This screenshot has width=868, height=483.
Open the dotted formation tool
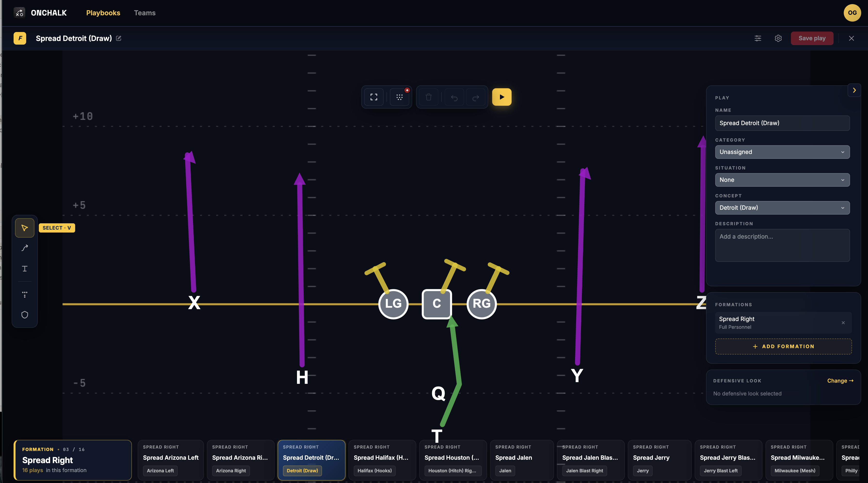(24, 294)
